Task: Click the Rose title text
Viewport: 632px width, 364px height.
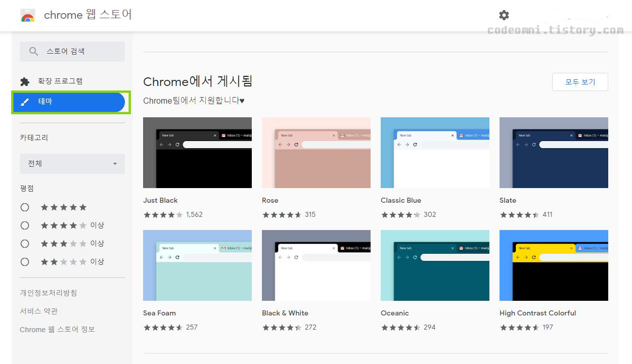Action: point(270,200)
